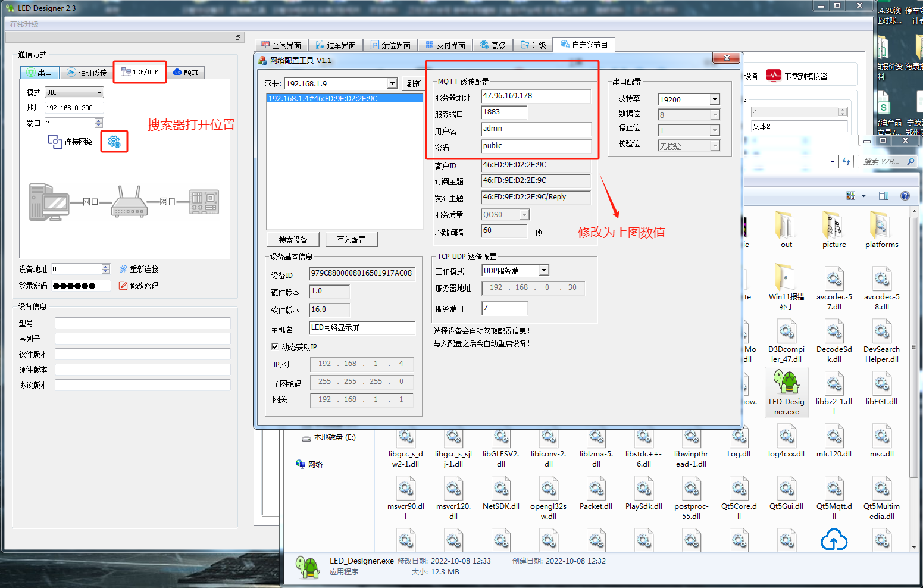Image resolution: width=923 pixels, height=588 pixels.
Task: Click the 用户名 field showing admin
Action: click(x=536, y=129)
